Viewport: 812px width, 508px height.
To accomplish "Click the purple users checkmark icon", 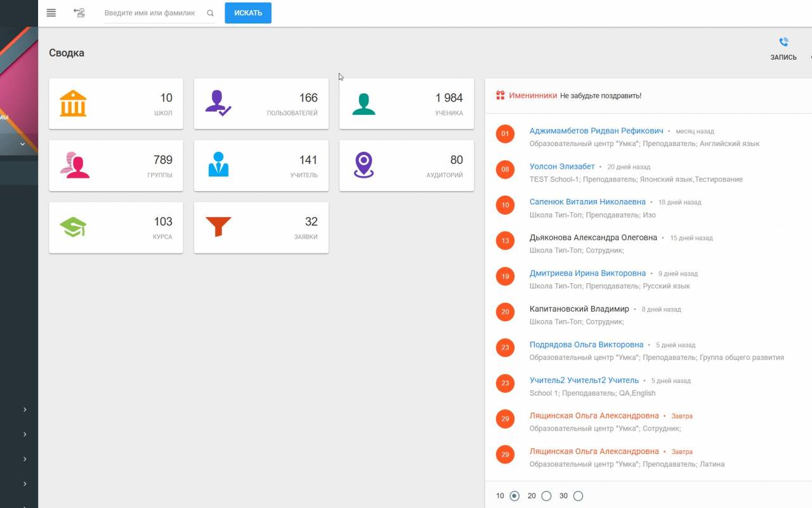I will click(x=218, y=103).
